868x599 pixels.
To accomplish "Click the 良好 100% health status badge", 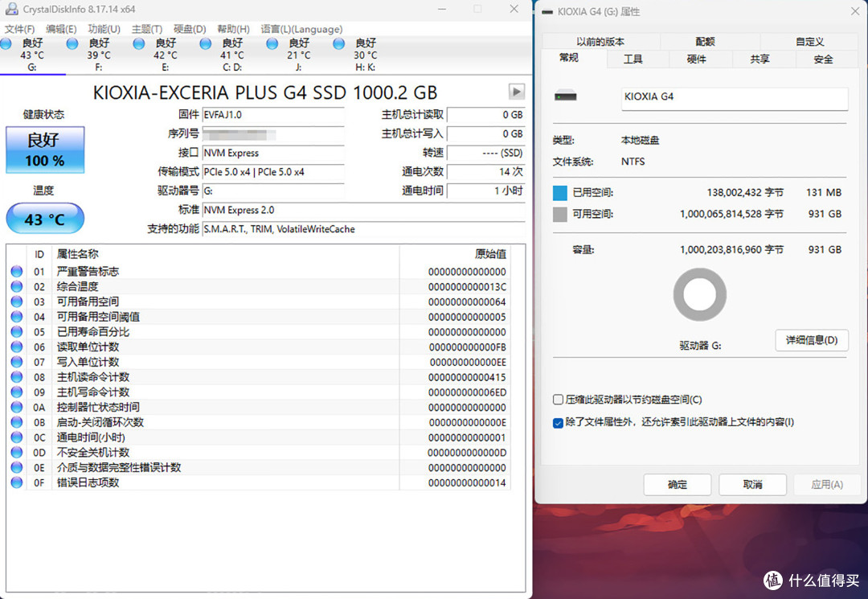I will (x=44, y=150).
